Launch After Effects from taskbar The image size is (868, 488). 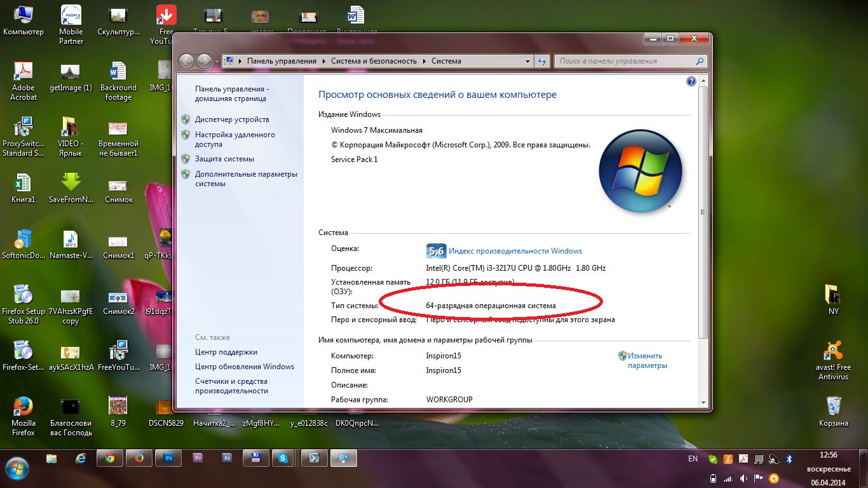227,457
